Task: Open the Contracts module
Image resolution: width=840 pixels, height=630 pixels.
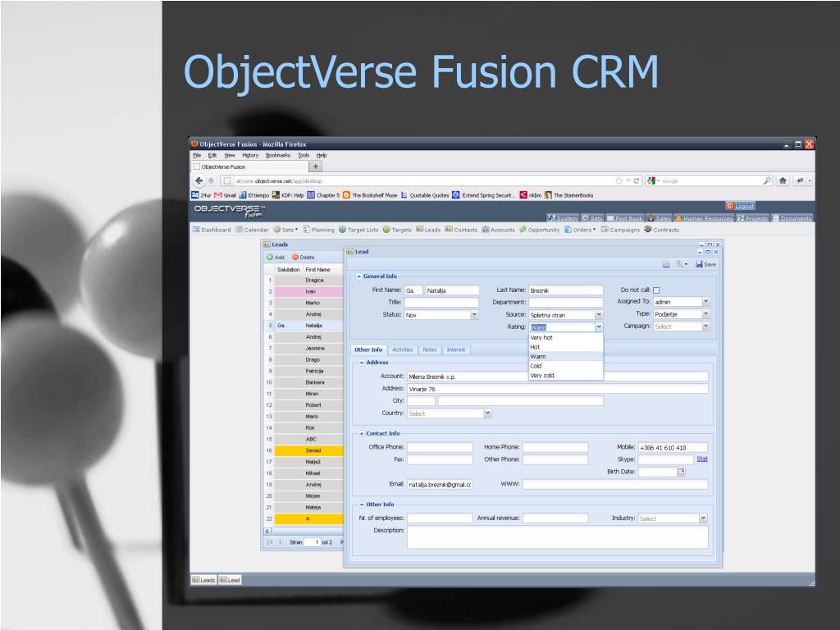Action: tap(662, 230)
